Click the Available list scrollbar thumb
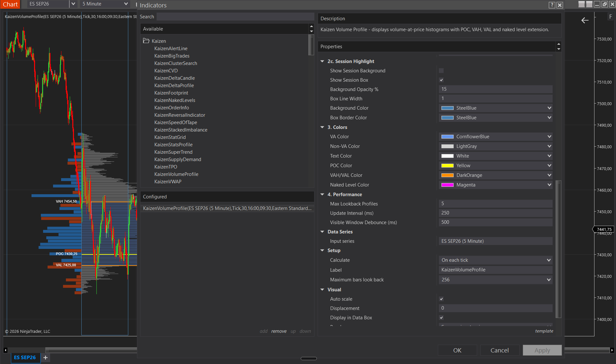This screenshot has height=364, width=616. [x=311, y=45]
